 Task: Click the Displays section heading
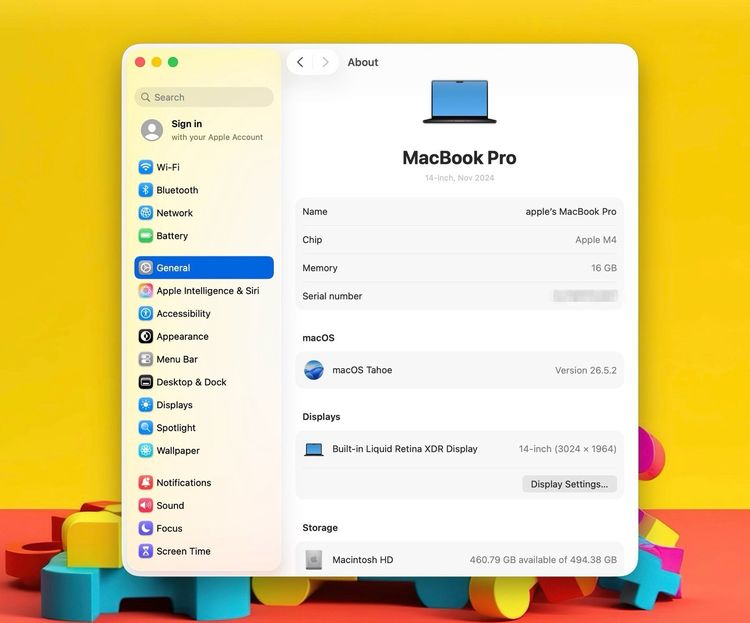(x=321, y=417)
